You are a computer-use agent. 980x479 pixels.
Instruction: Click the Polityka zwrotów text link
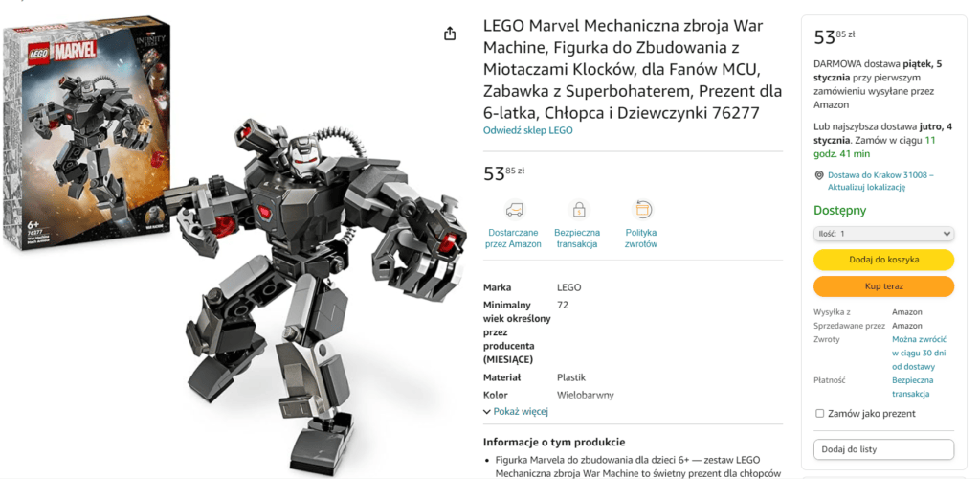pos(641,239)
